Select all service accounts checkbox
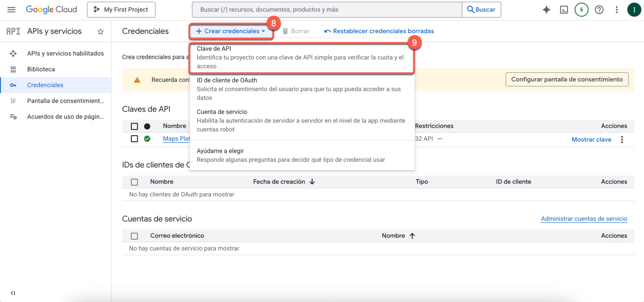Screen dimensions: 644x302 coord(134,236)
